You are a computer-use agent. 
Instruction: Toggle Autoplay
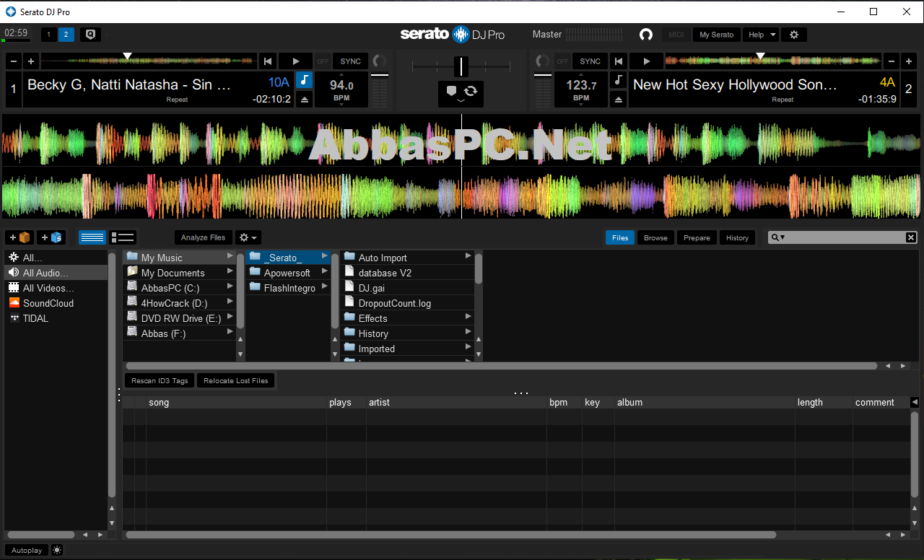(x=27, y=550)
